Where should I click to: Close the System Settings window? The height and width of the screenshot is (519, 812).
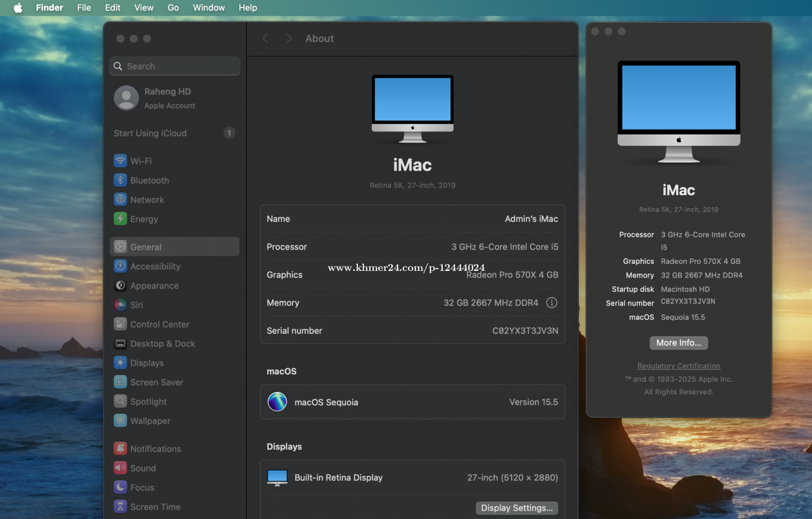tap(120, 38)
